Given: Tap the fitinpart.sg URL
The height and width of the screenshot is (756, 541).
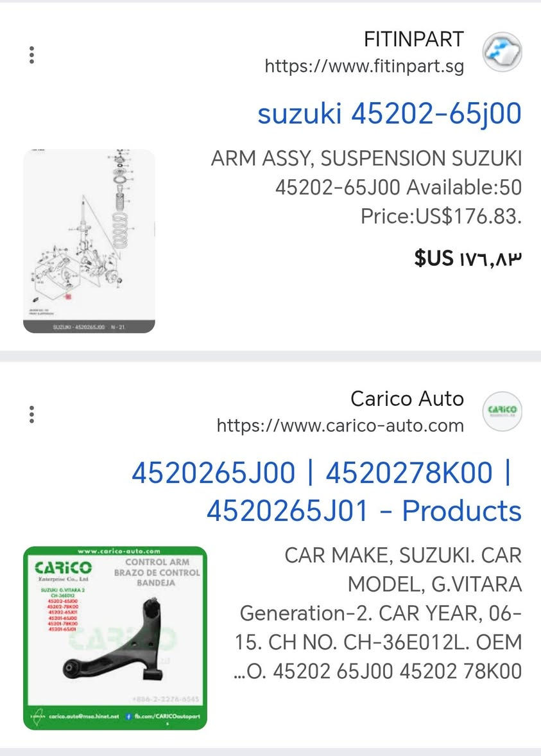Looking at the screenshot, I should click(x=364, y=66).
